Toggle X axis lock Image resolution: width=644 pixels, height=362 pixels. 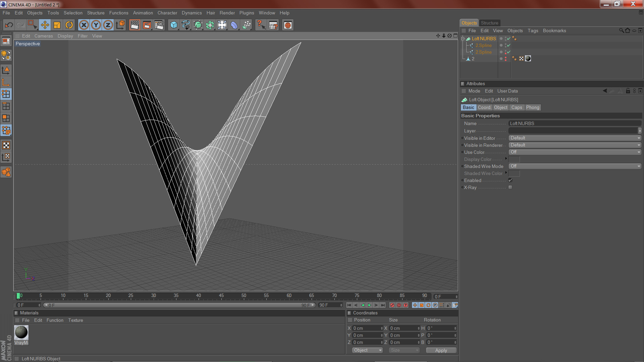pos(84,25)
